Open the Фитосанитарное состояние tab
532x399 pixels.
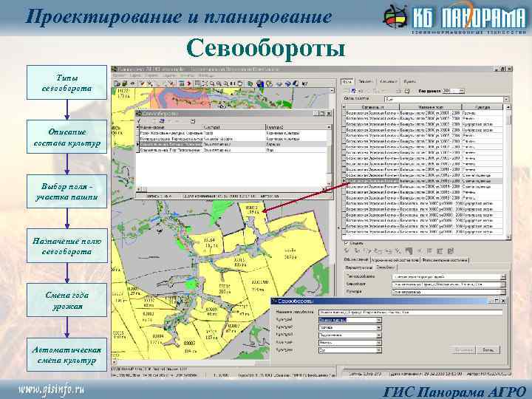coord(445,260)
